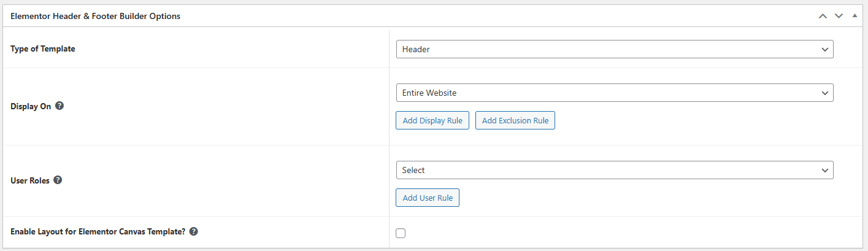Click the Add User Rule button
The width and height of the screenshot is (868, 251).
pyautogui.click(x=428, y=198)
